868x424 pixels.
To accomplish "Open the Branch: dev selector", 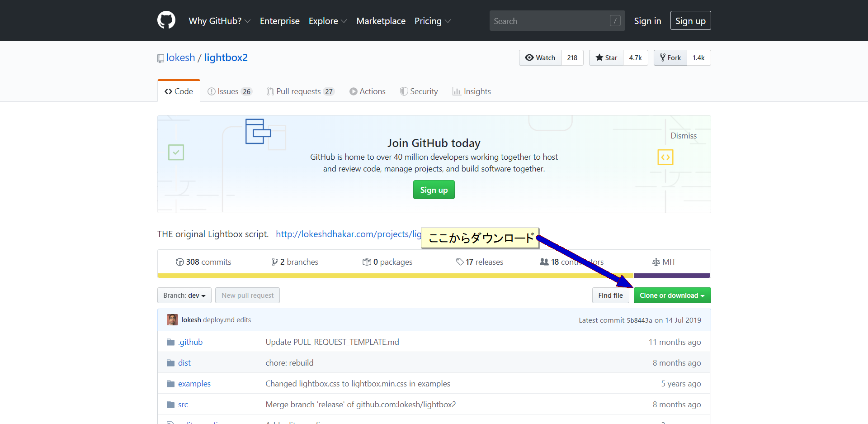I will click(184, 295).
